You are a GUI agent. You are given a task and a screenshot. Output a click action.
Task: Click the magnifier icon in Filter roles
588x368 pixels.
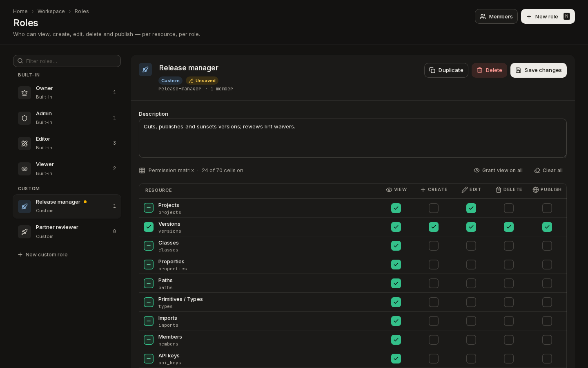click(x=20, y=61)
